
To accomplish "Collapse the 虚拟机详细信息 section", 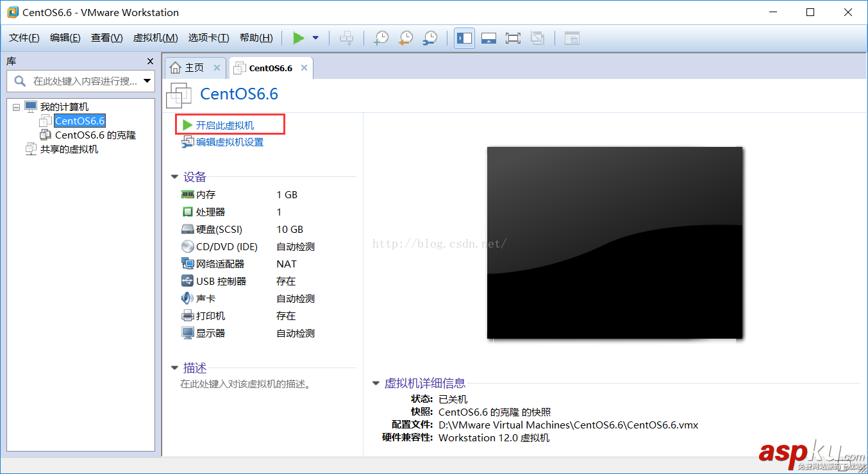I will click(x=376, y=384).
